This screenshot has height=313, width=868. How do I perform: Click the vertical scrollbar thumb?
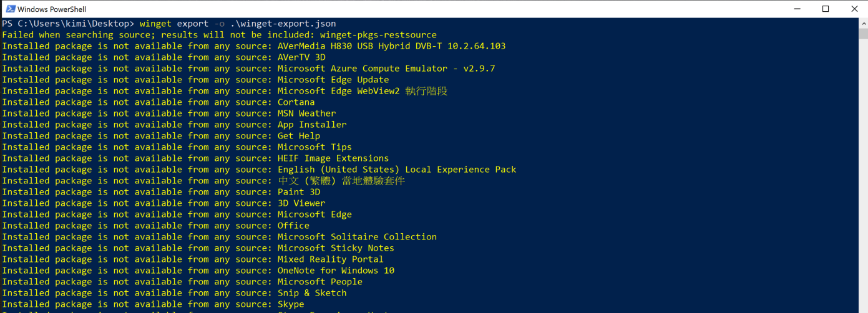pyautogui.click(x=862, y=35)
